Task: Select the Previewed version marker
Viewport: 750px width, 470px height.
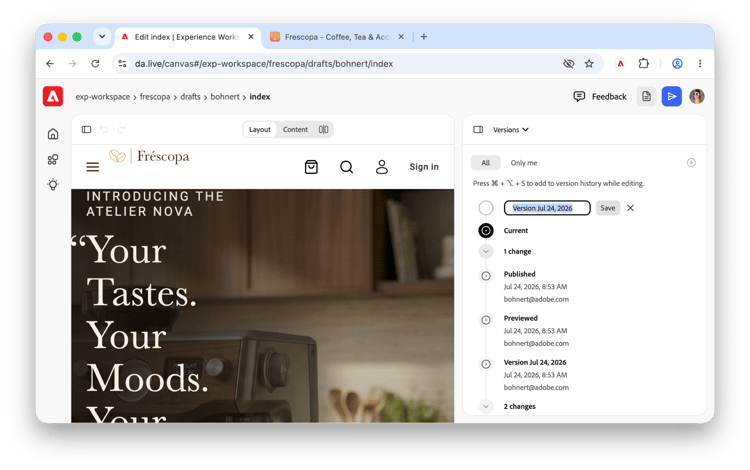Action: tap(486, 320)
